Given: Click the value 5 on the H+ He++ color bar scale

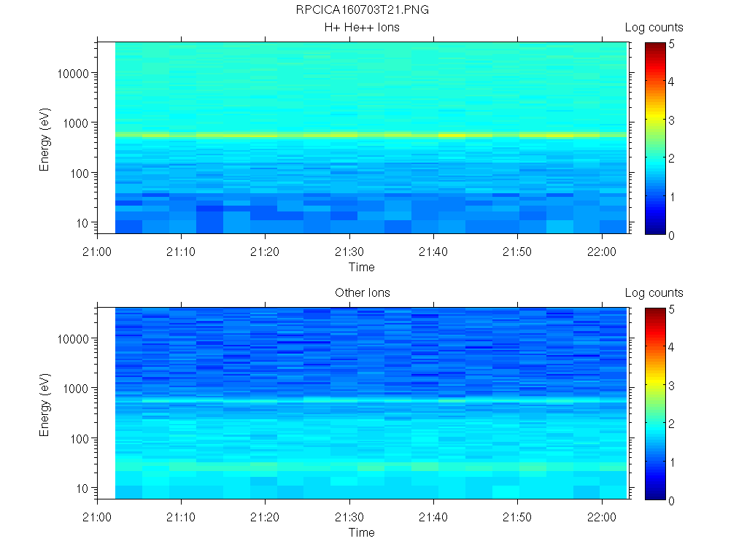Looking at the screenshot, I should point(671,44).
